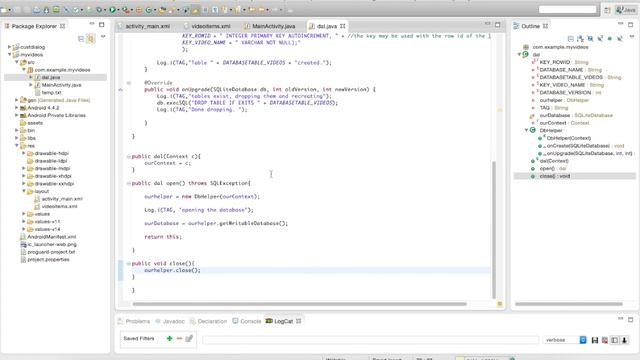Select AndroidManifest.xml file
The image size is (640, 360).
[x=51, y=237]
